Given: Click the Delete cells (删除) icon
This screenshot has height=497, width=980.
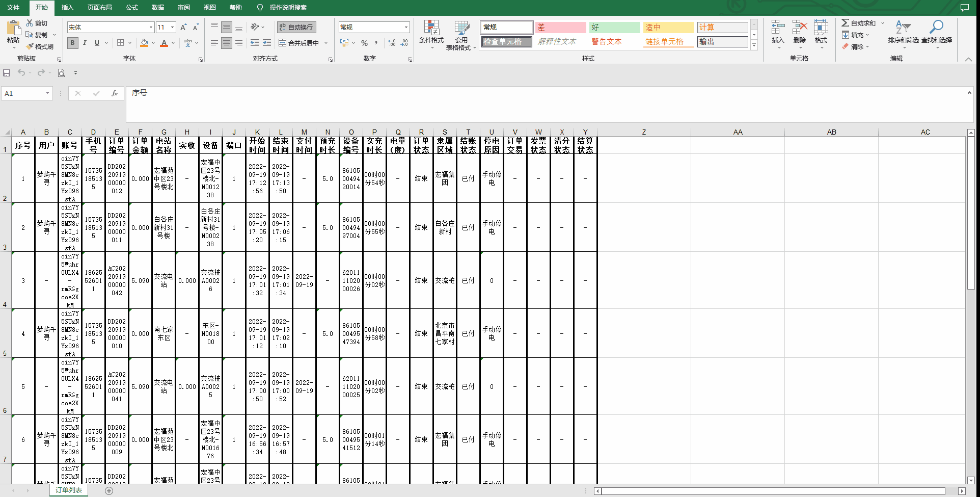Looking at the screenshot, I should point(800,27).
